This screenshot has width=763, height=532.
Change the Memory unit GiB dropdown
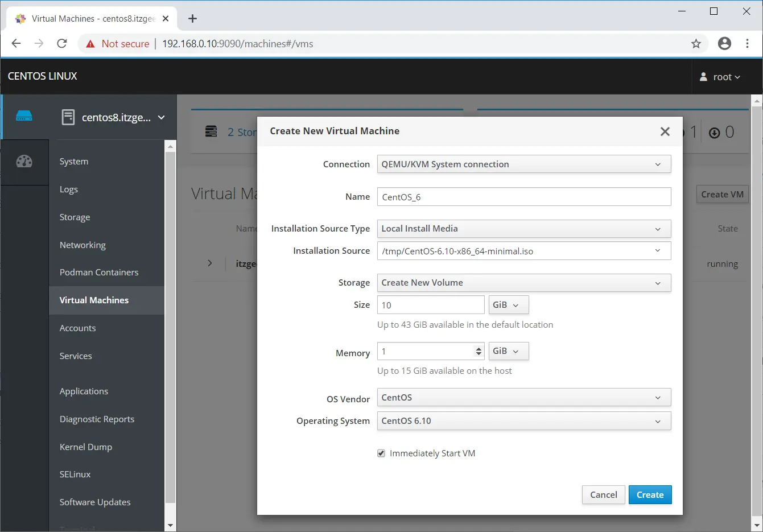click(509, 351)
